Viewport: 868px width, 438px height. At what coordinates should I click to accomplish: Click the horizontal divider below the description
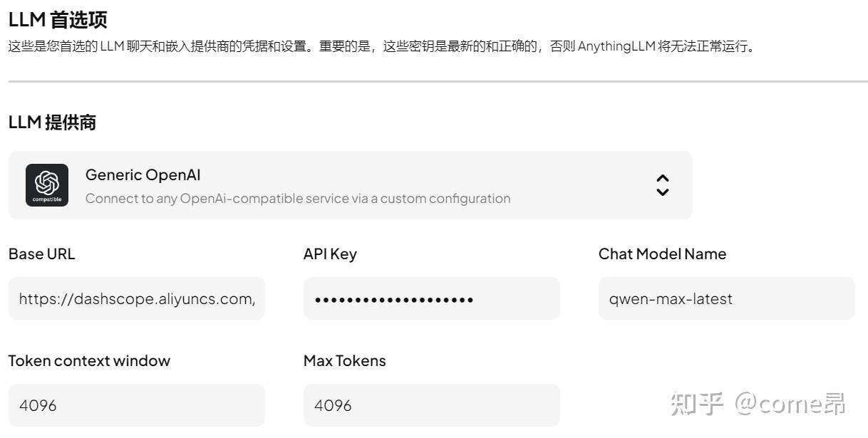coord(438,82)
